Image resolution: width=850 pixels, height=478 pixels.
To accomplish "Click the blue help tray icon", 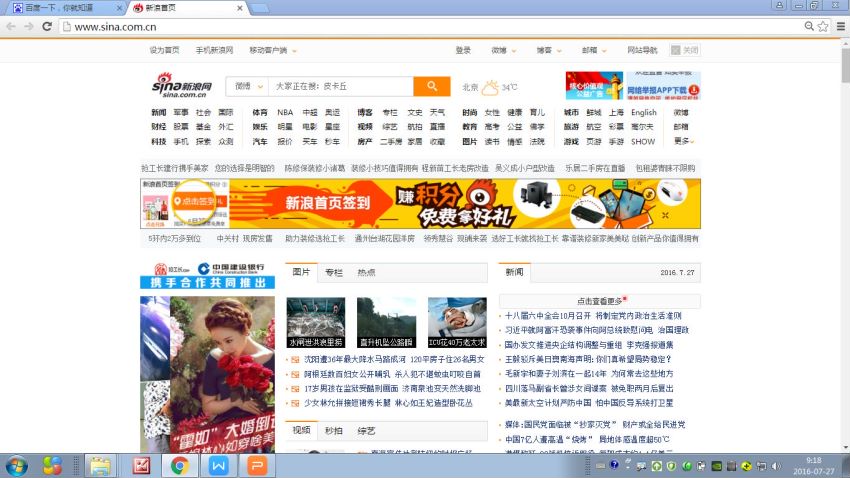I will coord(614,465).
